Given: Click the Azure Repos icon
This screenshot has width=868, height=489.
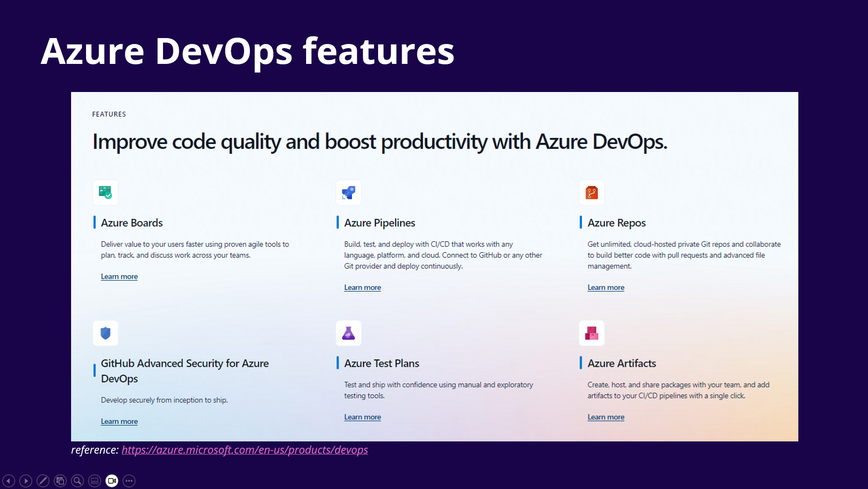Looking at the screenshot, I should (592, 193).
